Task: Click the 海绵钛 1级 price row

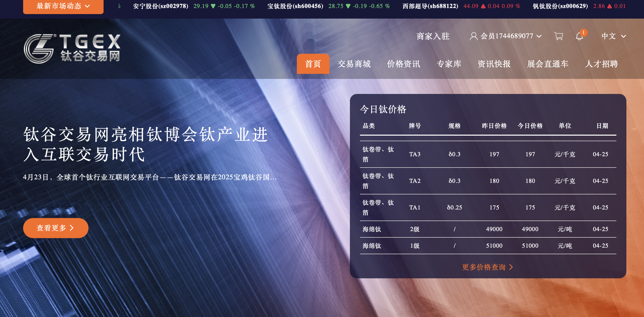Action: point(488,246)
